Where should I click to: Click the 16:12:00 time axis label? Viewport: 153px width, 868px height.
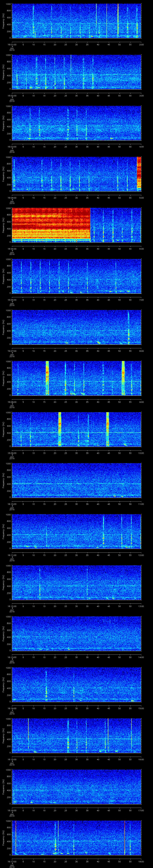(12, 606)
